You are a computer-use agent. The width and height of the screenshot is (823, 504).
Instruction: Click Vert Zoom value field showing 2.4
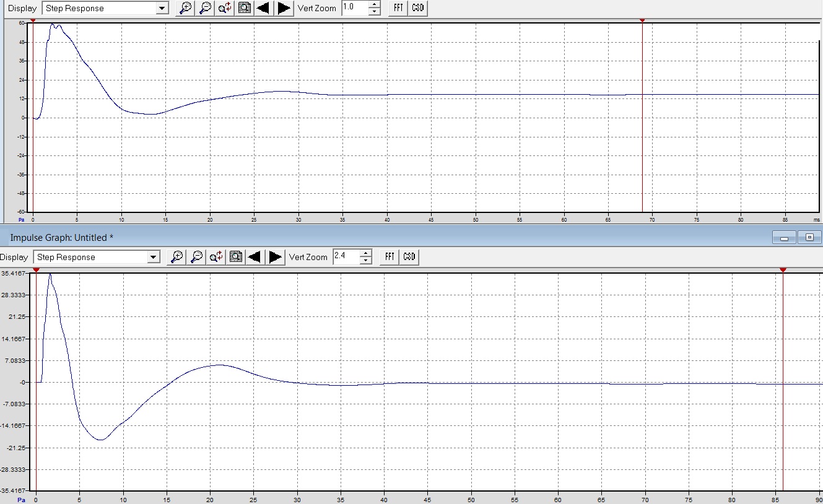(346, 257)
